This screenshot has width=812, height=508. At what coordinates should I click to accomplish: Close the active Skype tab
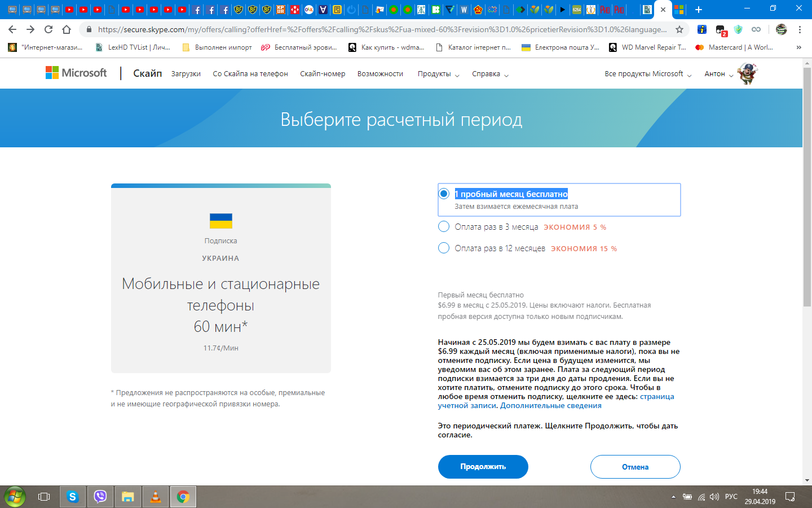tap(663, 10)
